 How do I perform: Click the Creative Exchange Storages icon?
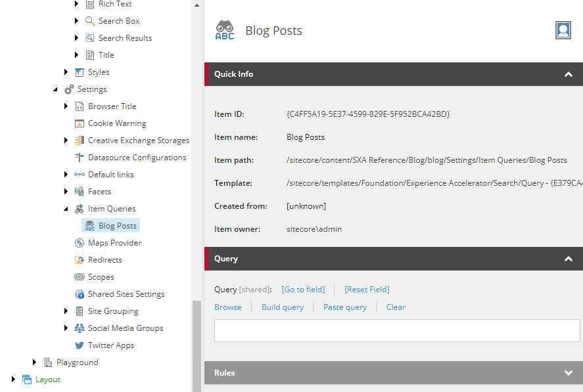80,141
